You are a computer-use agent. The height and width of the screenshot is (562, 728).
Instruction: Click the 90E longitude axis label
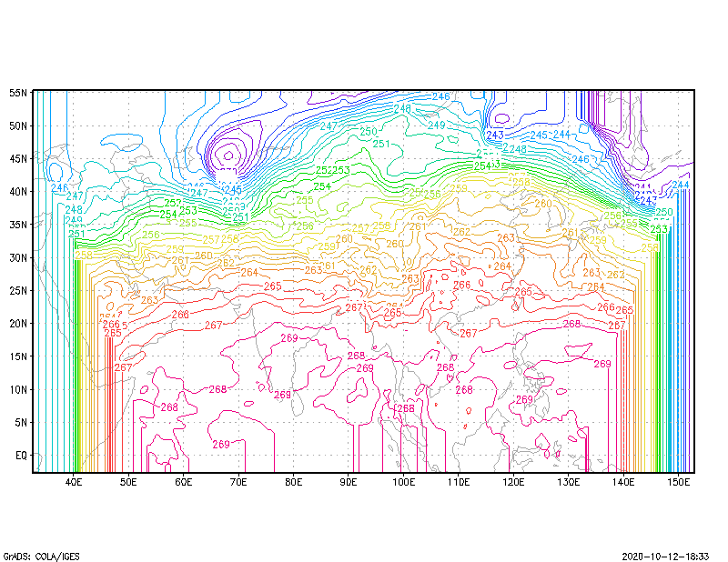[349, 482]
